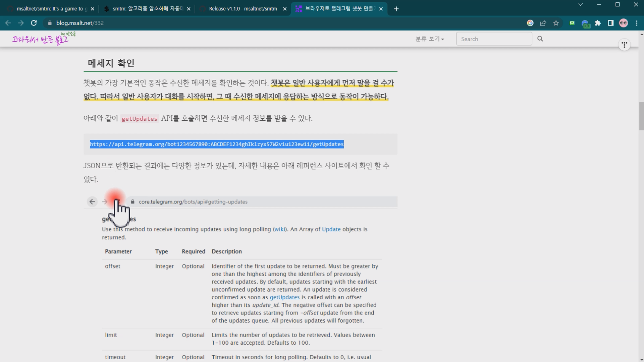Toggle the side panel icon

pos(610,23)
